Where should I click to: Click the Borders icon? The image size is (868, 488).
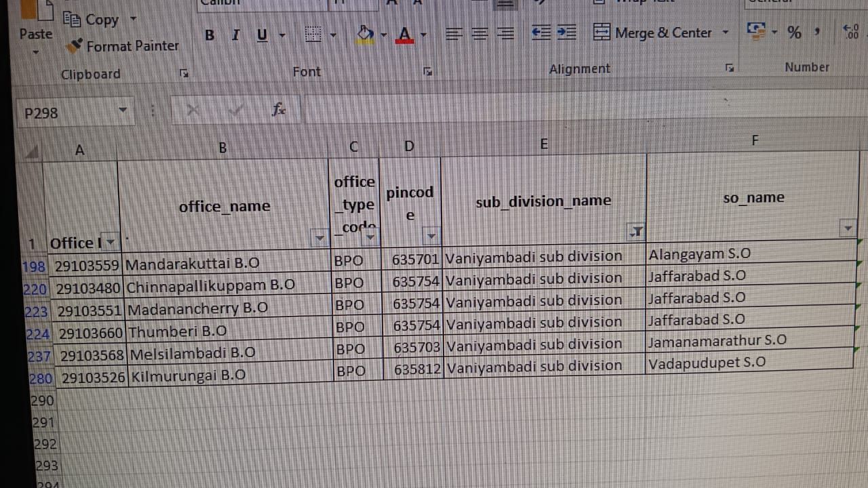[313, 35]
